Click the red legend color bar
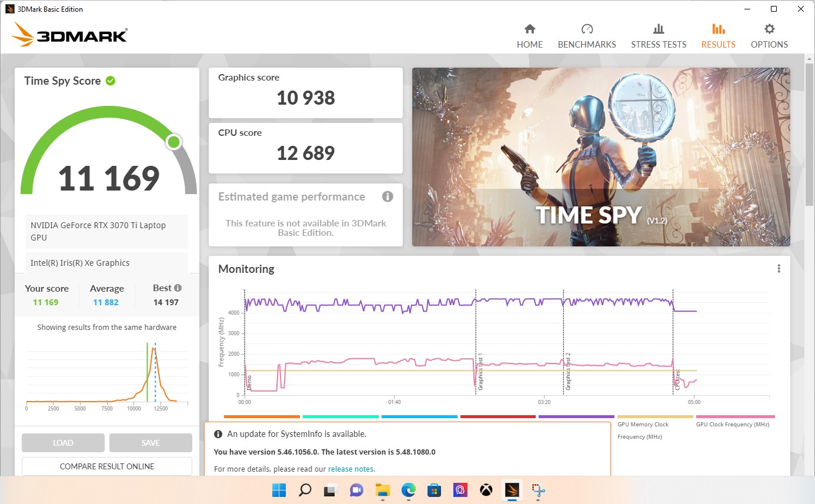This screenshot has height=504, width=815. click(498, 417)
